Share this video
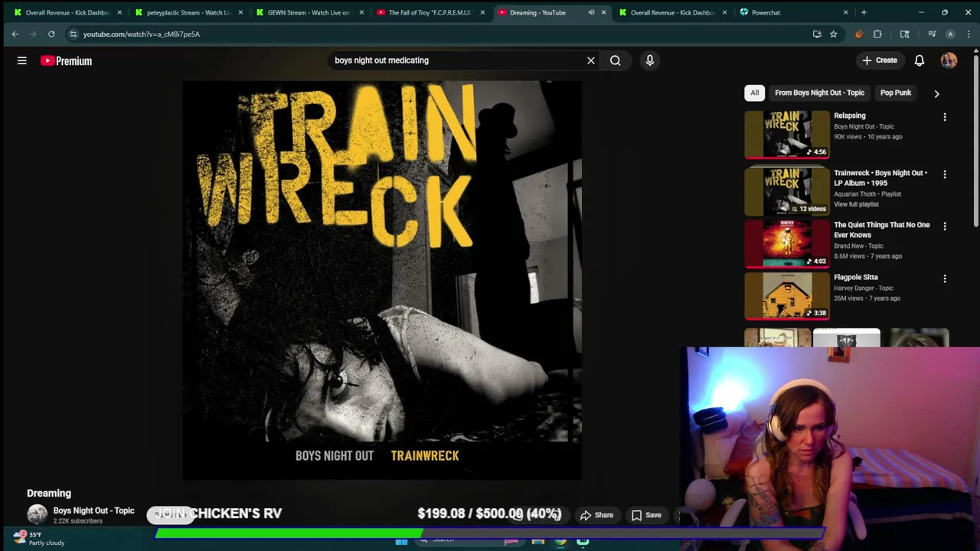The height and width of the screenshot is (551, 980). [x=596, y=515]
